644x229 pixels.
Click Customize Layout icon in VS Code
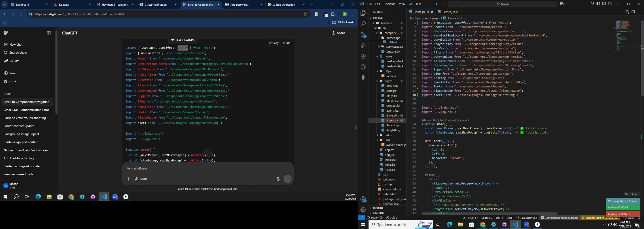click(592, 4)
